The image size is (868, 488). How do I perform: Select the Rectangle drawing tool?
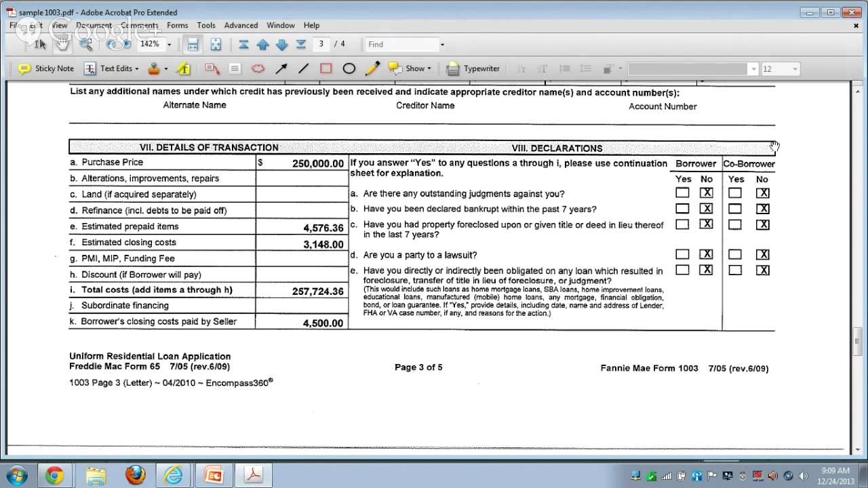[x=326, y=68]
